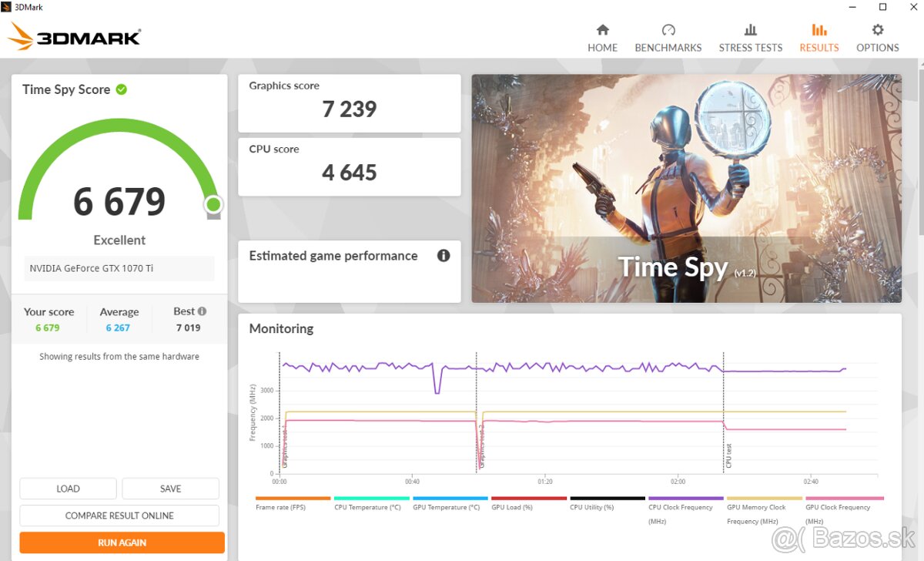Click the 3DMark logo in header
Viewport: 924px width, 561px height.
(75, 36)
